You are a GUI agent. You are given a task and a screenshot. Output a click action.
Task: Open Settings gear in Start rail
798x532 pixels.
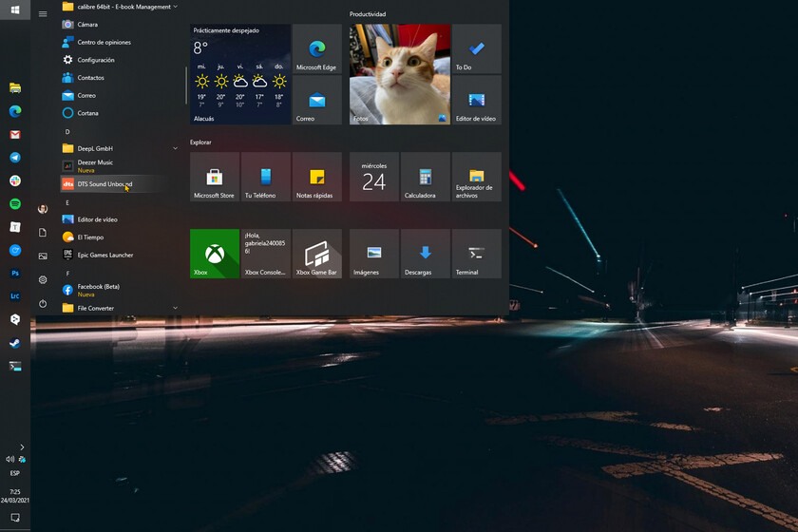click(x=43, y=279)
